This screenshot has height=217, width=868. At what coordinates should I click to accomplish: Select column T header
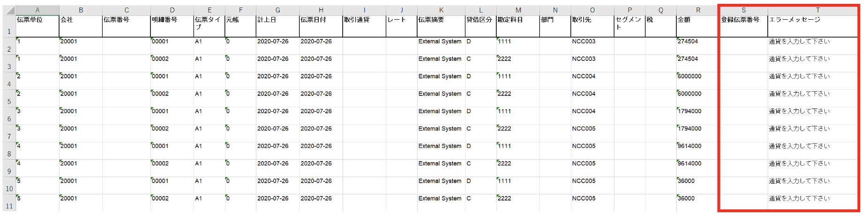click(818, 10)
